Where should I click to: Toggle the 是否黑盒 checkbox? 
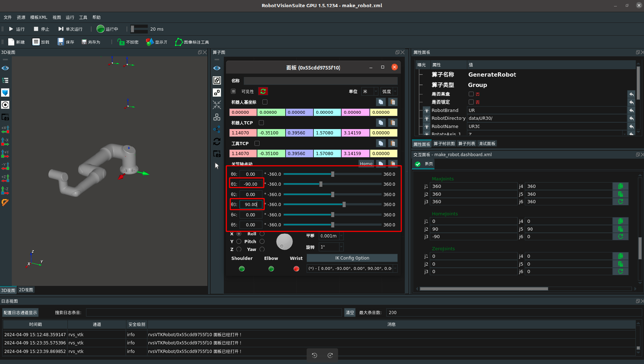(x=471, y=94)
